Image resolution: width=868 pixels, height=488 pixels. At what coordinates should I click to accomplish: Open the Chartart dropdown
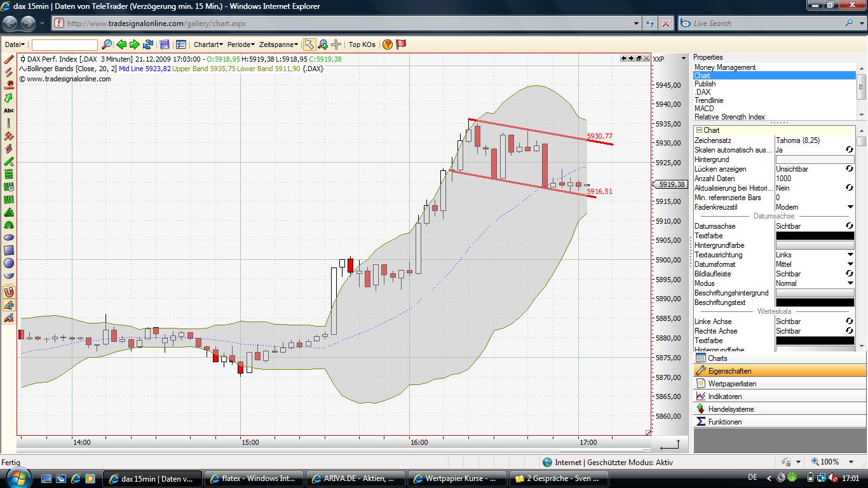208,44
